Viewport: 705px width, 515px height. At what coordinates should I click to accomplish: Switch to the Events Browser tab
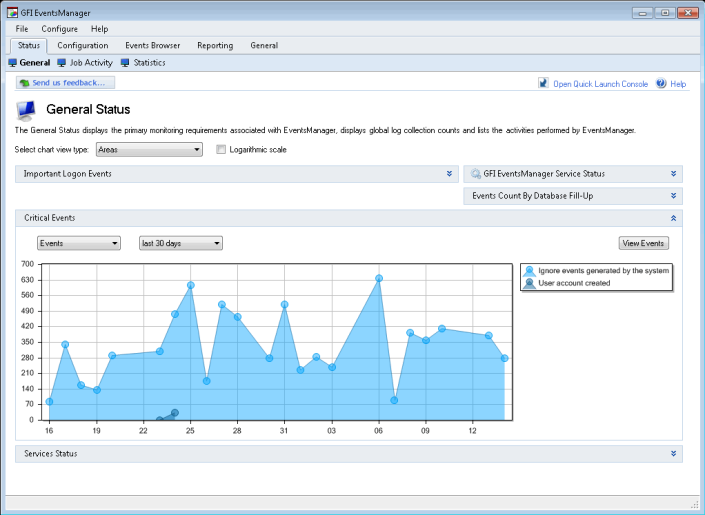152,45
